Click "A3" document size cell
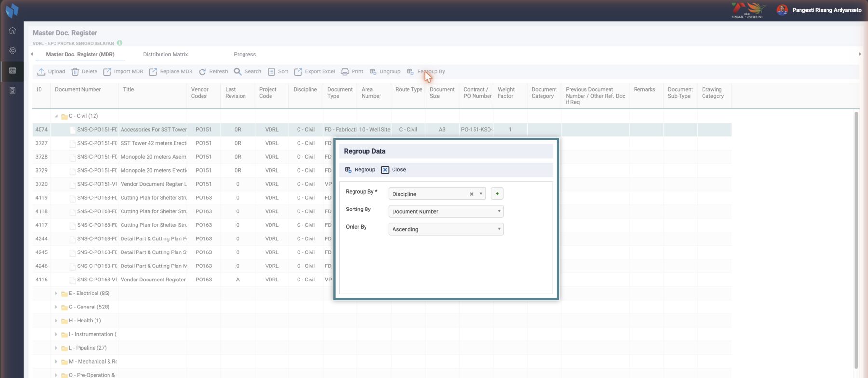The height and width of the screenshot is (378, 868). point(442,130)
